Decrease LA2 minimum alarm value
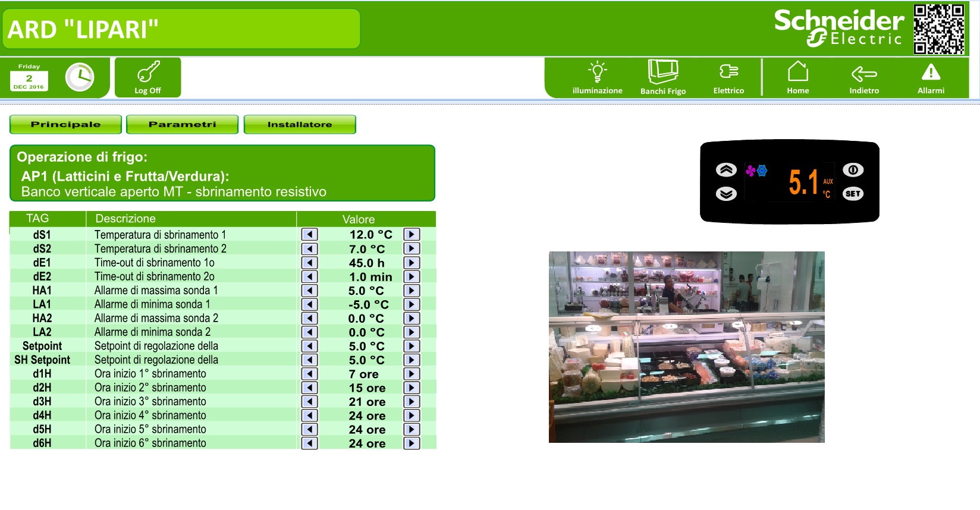Viewport: 980px width, 510px height. pos(309,332)
